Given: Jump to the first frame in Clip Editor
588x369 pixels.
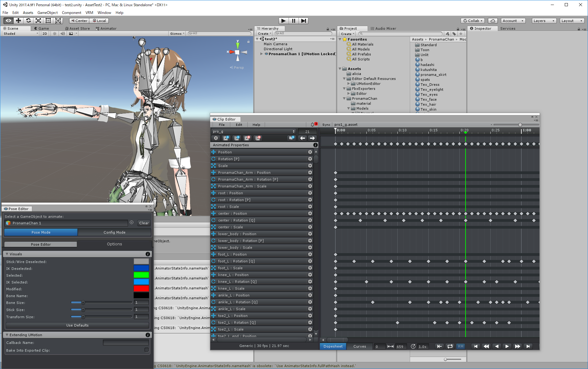Looking at the screenshot, I should click(x=475, y=346).
